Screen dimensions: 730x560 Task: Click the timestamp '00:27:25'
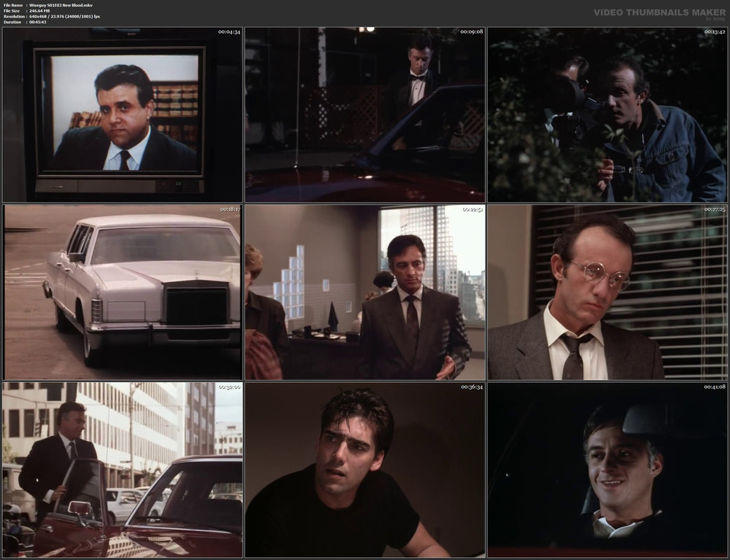[x=715, y=209]
